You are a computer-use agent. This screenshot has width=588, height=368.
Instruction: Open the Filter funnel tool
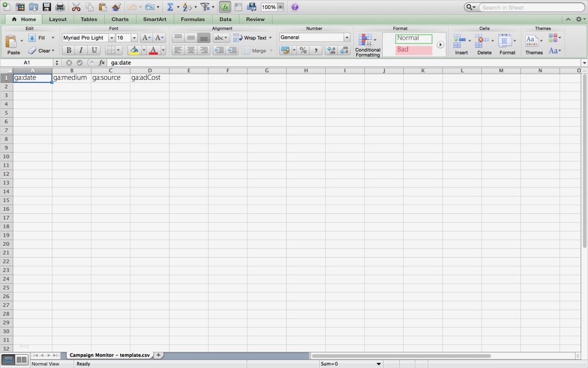(205, 7)
